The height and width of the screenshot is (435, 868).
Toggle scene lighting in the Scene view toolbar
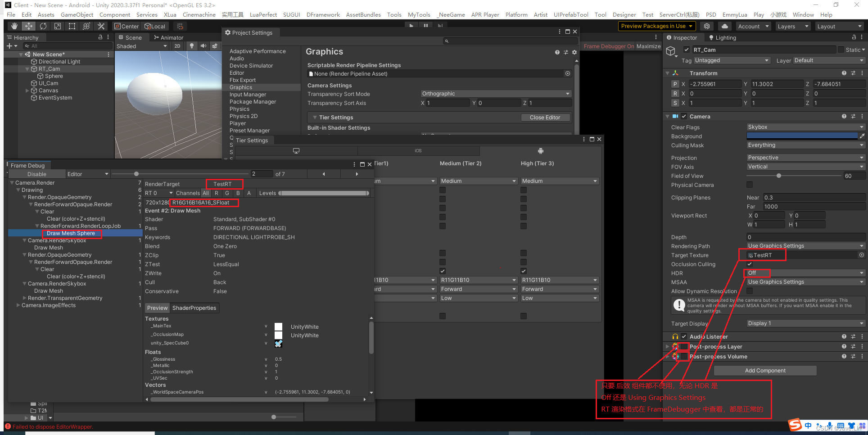pos(192,45)
